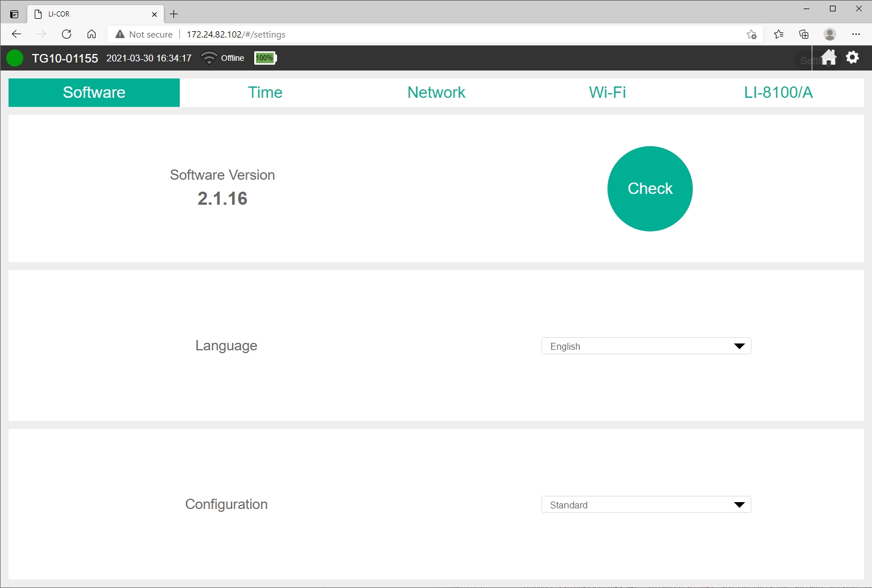The height and width of the screenshot is (588, 872).
Task: Click the Not secure site warning
Action: coord(144,34)
